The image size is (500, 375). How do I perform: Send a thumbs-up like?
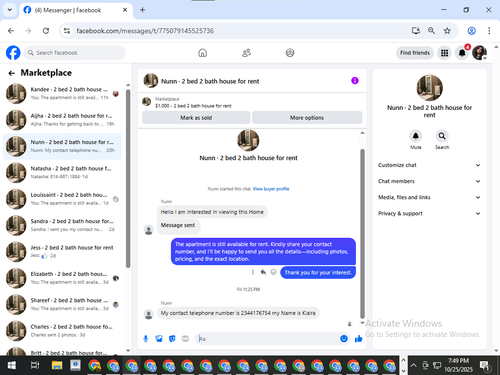(359, 339)
